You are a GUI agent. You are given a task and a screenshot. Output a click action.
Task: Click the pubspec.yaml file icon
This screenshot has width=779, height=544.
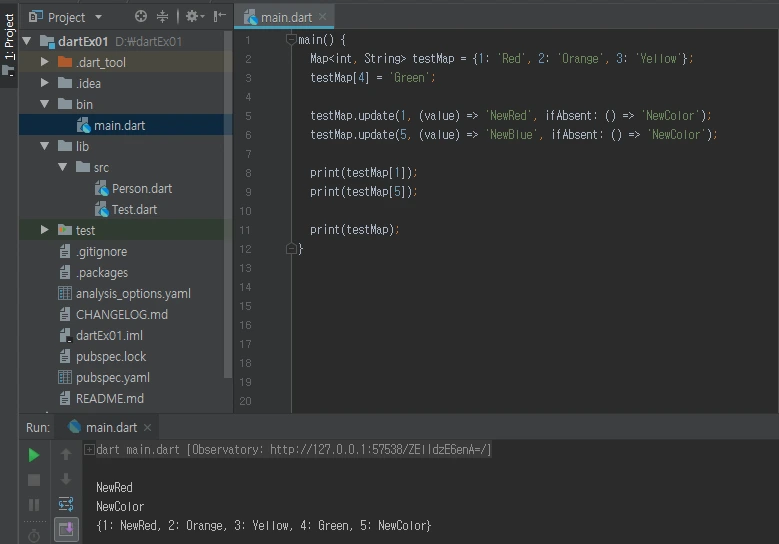65,377
